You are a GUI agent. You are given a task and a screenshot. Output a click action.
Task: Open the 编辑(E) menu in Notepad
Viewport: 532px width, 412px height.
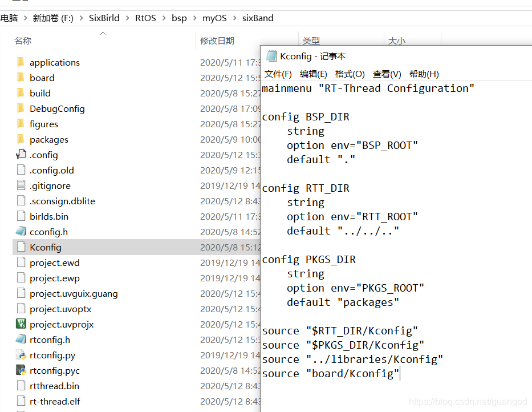(313, 74)
